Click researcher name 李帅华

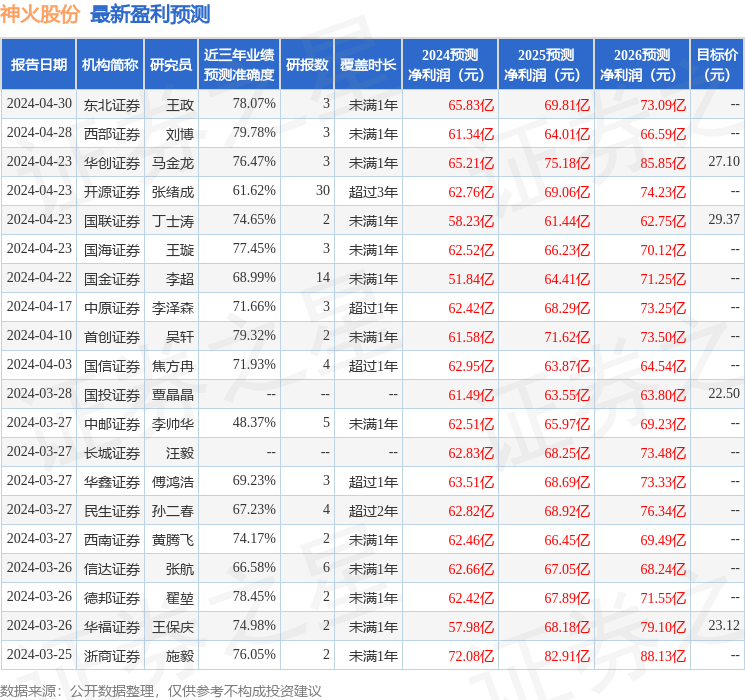pyautogui.click(x=173, y=424)
